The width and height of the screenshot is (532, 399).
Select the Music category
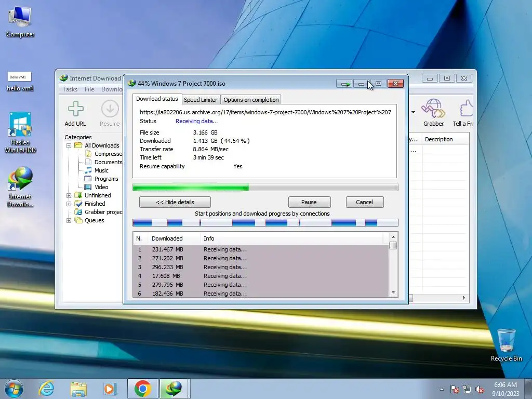tap(97, 170)
